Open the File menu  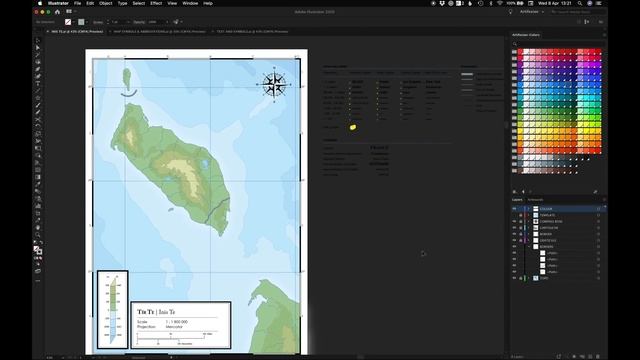[77, 3]
